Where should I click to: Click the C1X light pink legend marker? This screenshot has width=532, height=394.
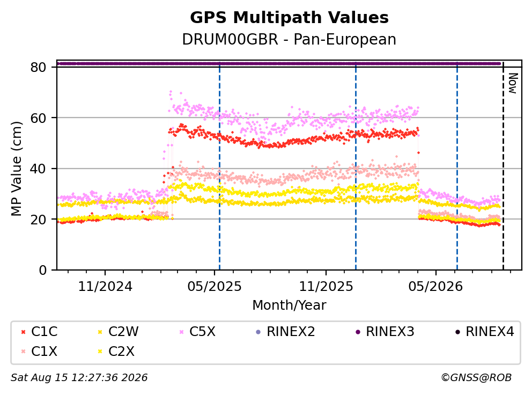click(x=23, y=352)
